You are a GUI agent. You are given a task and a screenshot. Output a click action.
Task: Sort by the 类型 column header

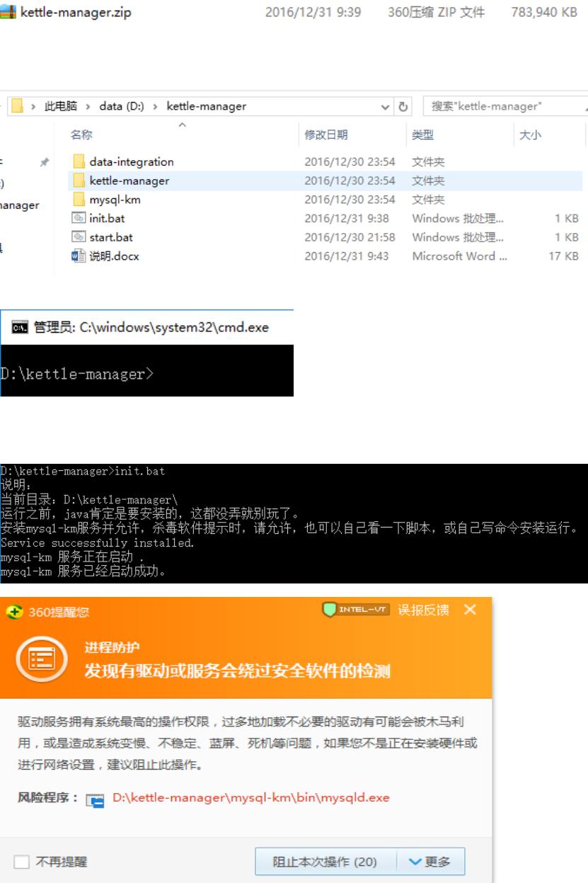click(422, 135)
